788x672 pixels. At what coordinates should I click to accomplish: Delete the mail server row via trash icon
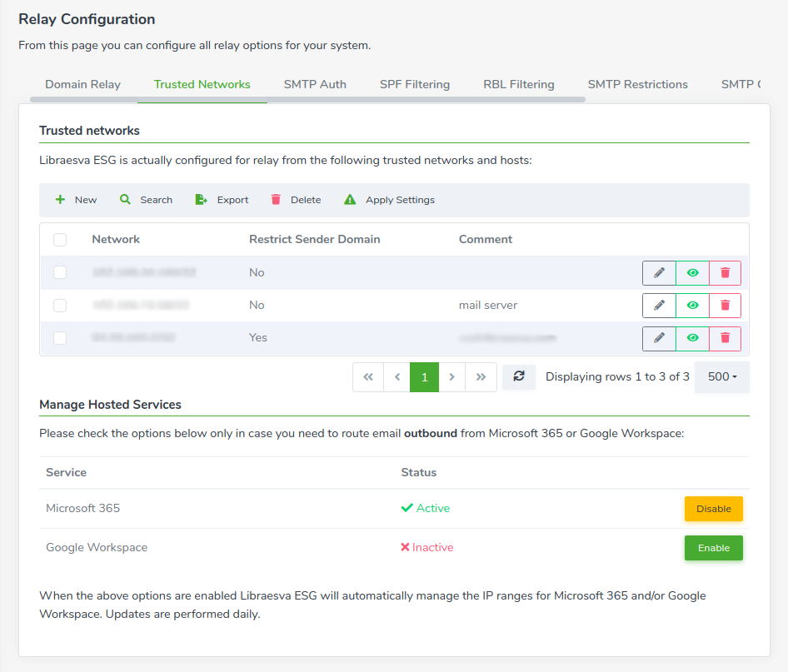point(726,306)
